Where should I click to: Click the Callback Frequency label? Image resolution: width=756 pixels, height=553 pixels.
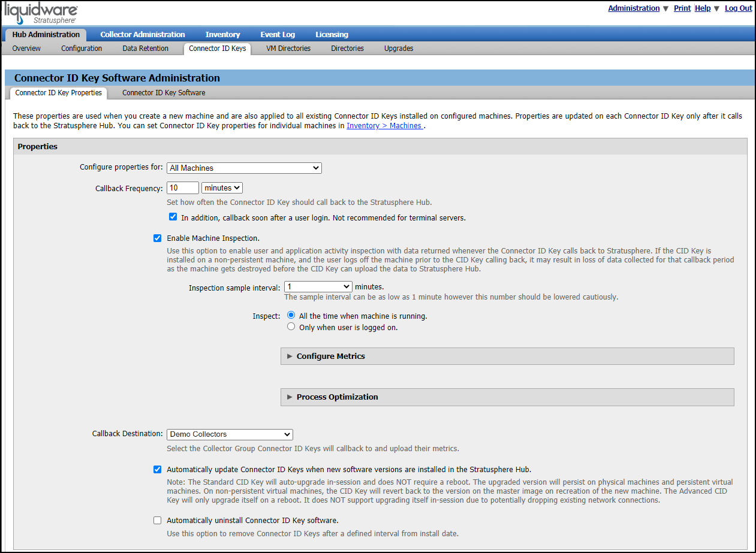click(129, 188)
